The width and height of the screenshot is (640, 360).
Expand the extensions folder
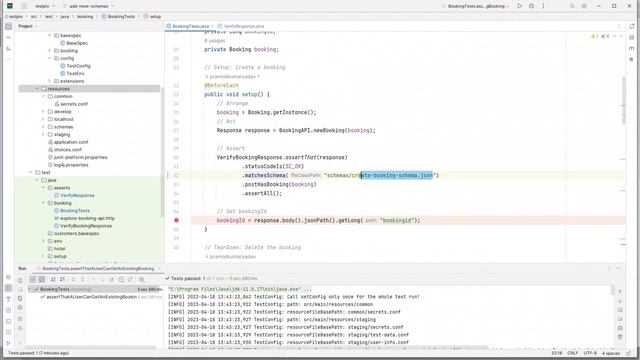(x=50, y=81)
